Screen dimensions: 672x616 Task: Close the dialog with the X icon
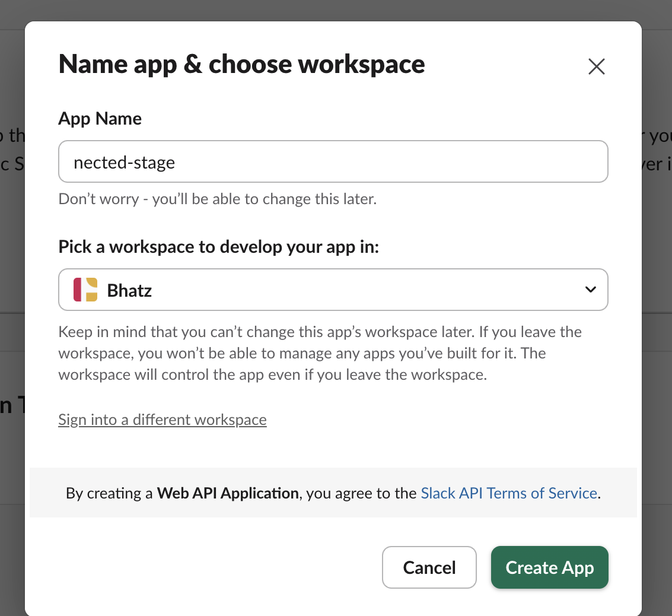coord(596,66)
